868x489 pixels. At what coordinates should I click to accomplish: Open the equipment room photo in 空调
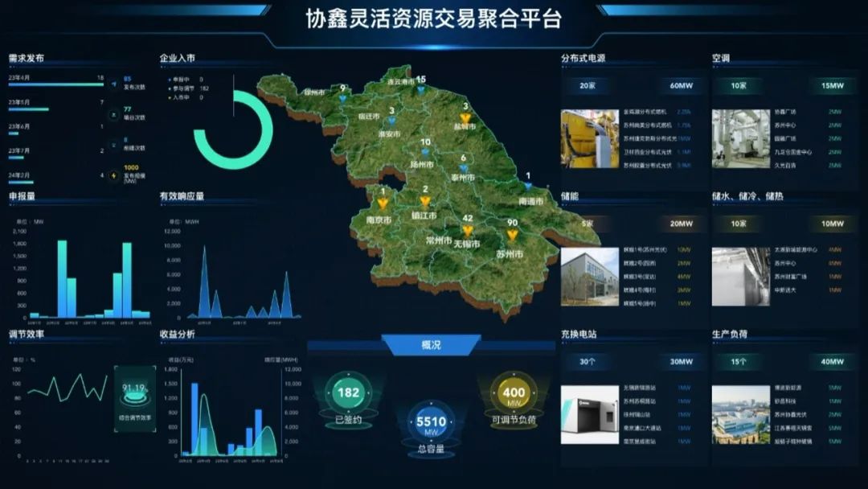(x=741, y=138)
